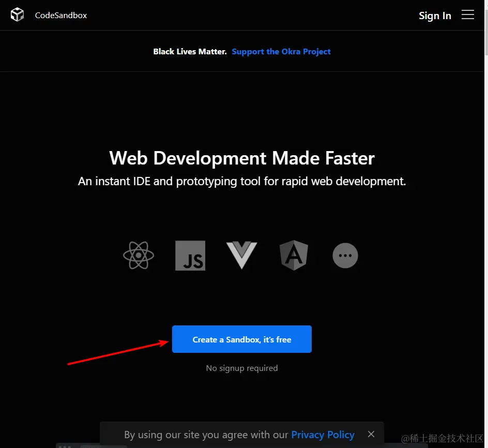The height and width of the screenshot is (448, 488).
Task: Click Sign In
Action: (x=435, y=16)
